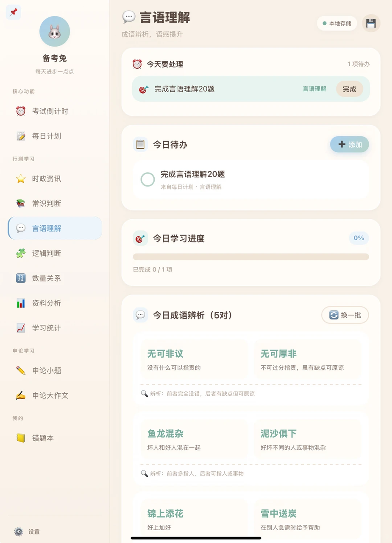392x543 pixels.
Task: Click the star icon beside 时政资讯
Action: (21, 179)
